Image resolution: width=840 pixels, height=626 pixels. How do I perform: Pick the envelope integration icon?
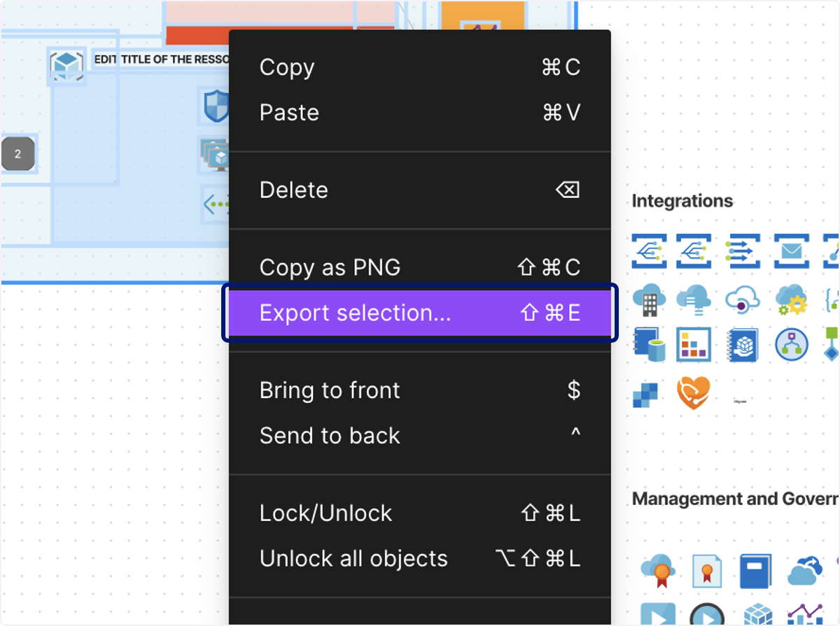coord(792,252)
